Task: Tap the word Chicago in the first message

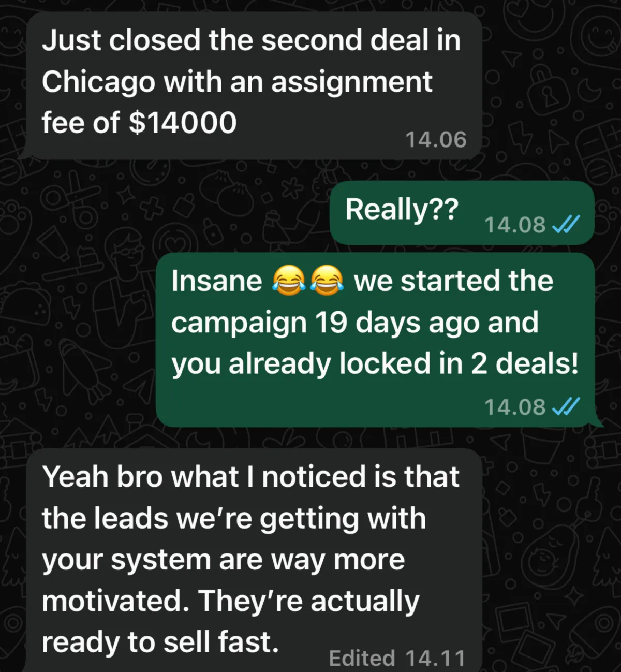Action: [98, 83]
